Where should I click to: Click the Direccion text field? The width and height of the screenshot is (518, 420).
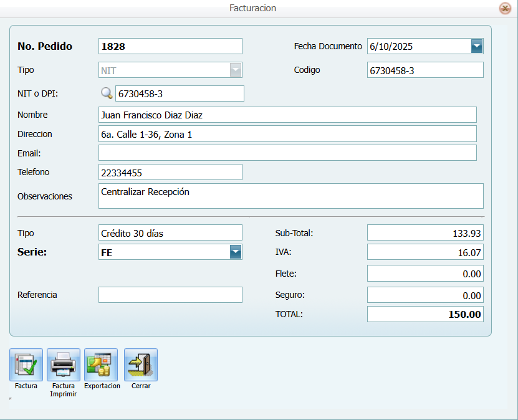(287, 134)
